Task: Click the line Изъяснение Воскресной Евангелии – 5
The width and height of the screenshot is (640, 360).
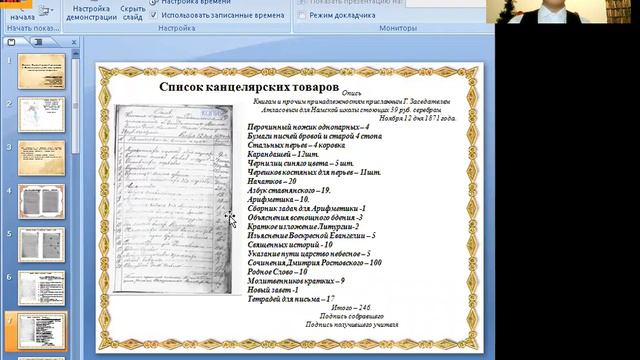Action: 311,236
